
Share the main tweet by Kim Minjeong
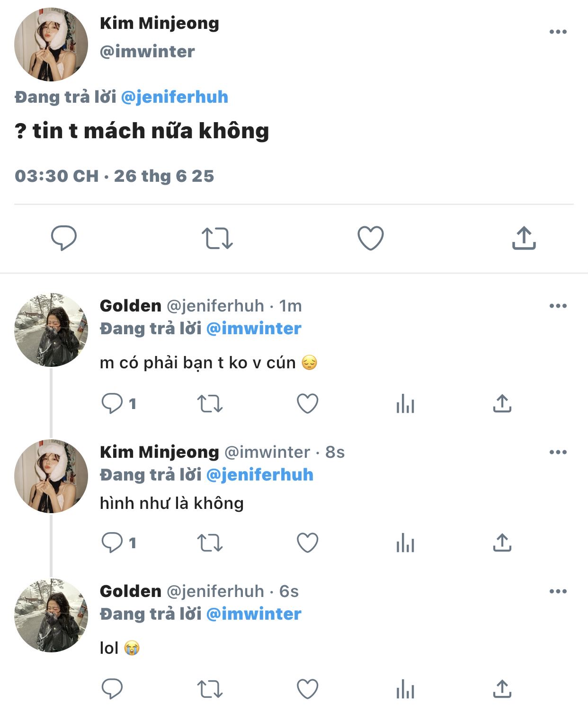(x=524, y=238)
